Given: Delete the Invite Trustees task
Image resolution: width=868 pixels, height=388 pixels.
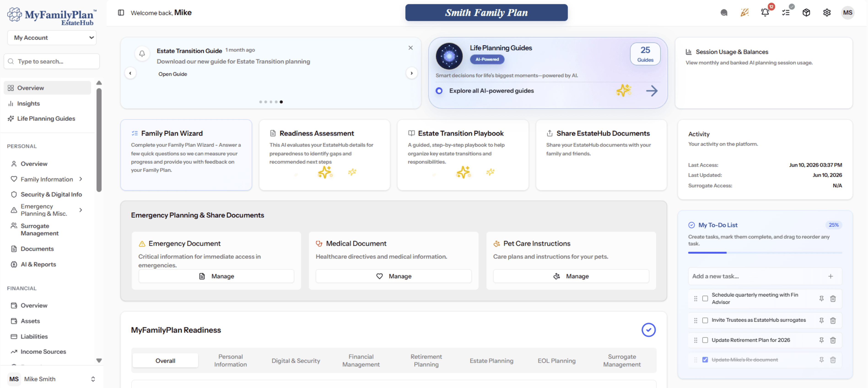Looking at the screenshot, I should 833,320.
